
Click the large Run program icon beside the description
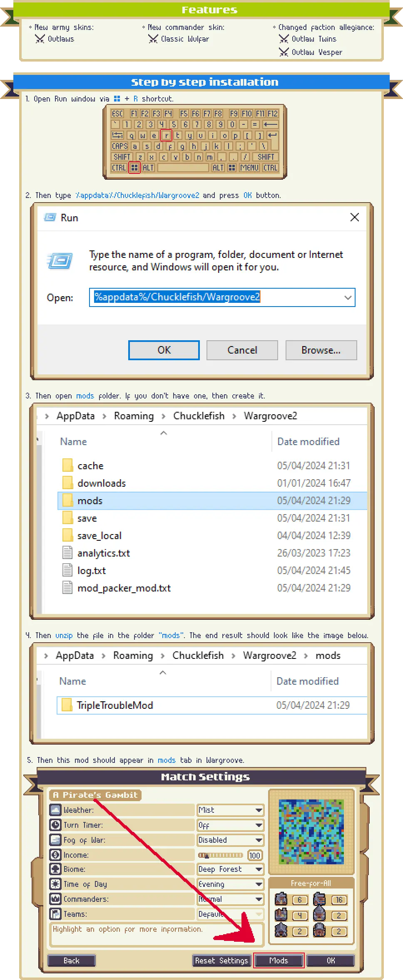click(x=60, y=261)
